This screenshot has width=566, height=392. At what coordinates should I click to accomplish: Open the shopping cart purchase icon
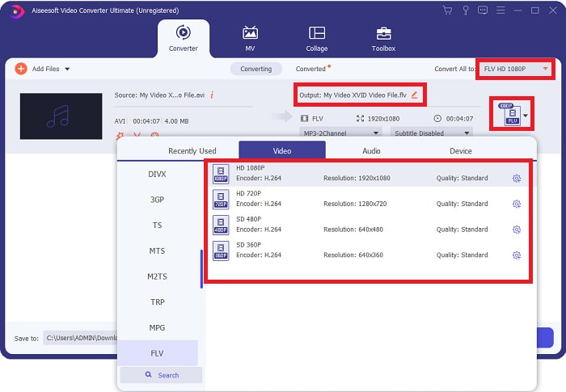447,11
